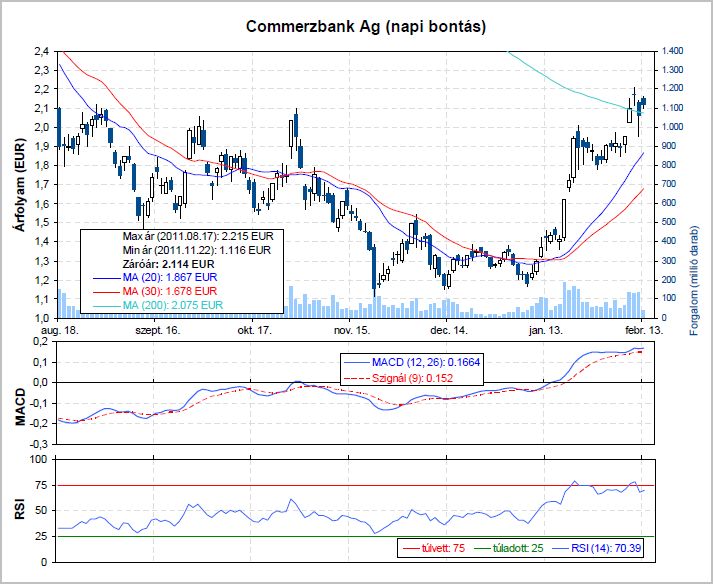Click the red MA (30) line sample in legend

tap(106, 291)
